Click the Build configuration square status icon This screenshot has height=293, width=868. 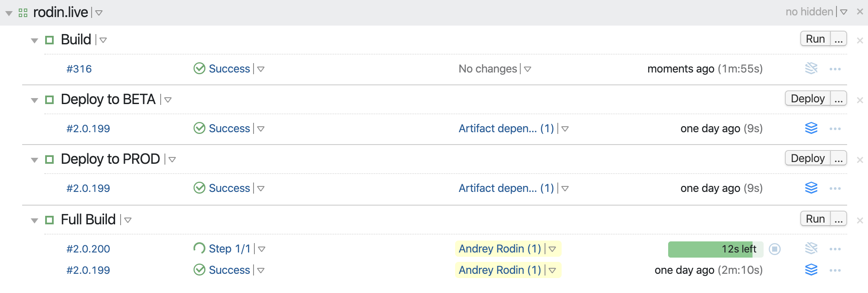[49, 40]
